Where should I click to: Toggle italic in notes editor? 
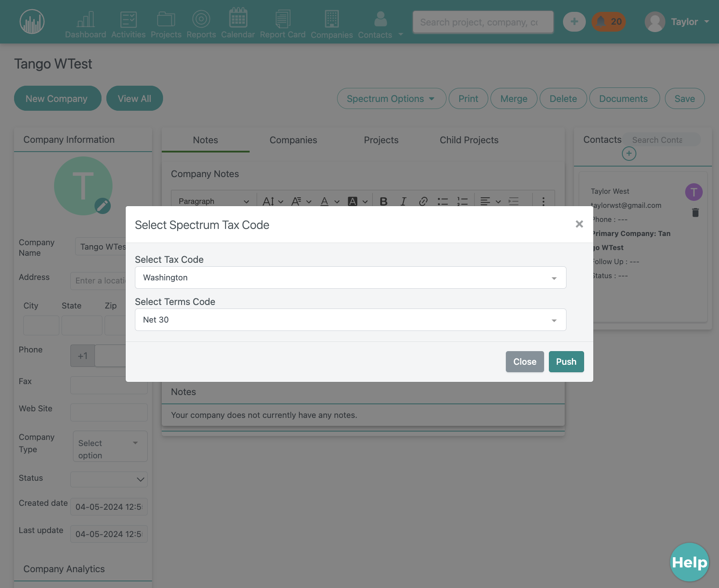(403, 201)
